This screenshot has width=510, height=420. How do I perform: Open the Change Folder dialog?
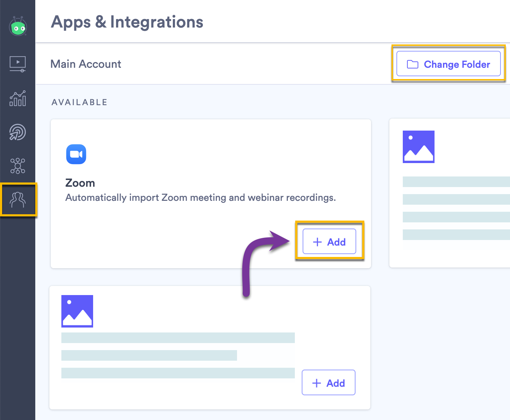pos(448,64)
